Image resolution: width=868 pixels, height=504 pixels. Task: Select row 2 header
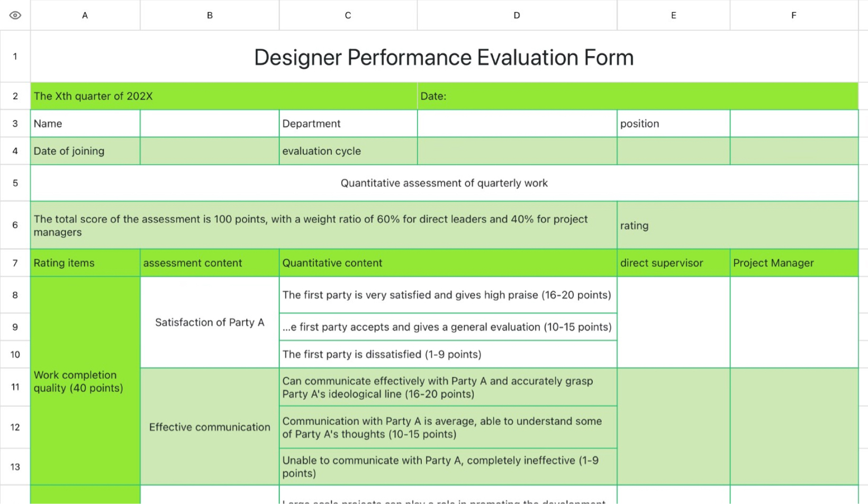[15, 96]
